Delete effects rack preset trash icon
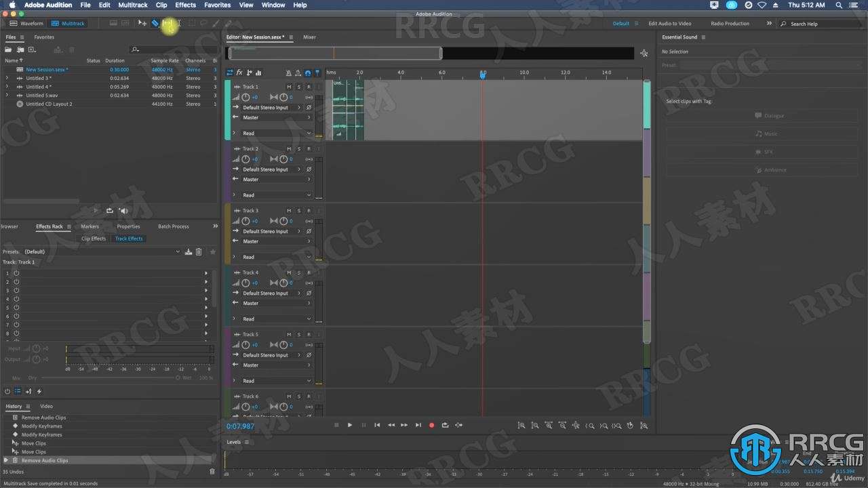 coord(199,251)
